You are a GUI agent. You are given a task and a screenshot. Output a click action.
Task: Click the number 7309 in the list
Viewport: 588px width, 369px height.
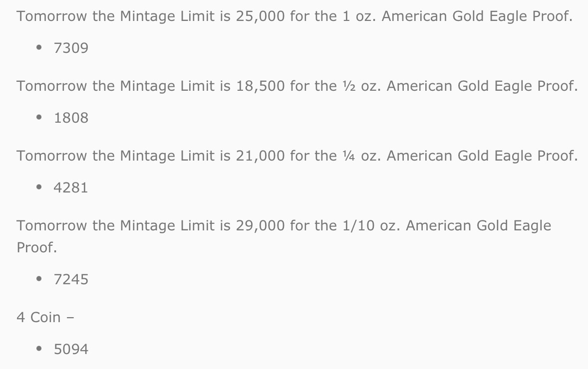coord(71,48)
